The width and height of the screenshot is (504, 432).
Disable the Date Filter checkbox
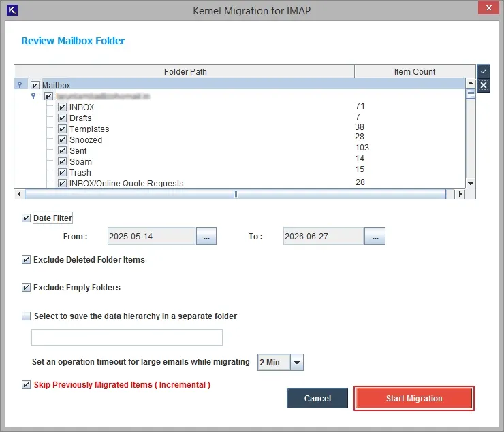[x=26, y=218]
